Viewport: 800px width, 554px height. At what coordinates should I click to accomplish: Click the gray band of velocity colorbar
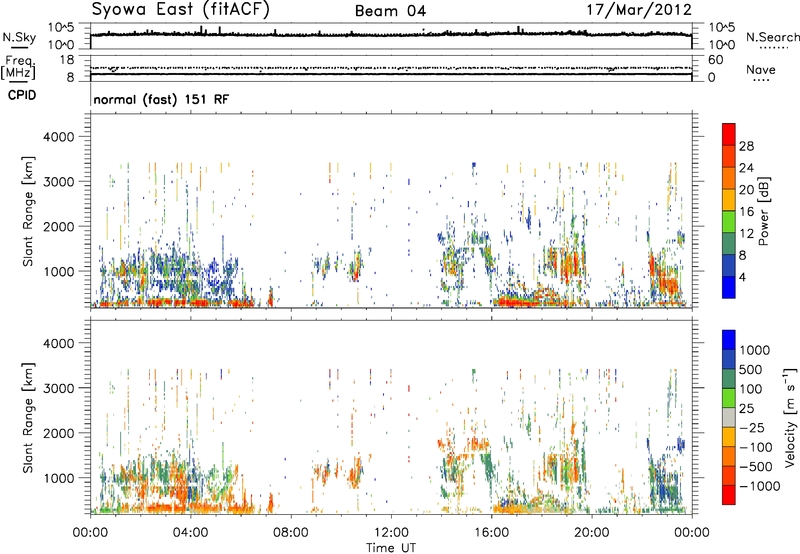(729, 418)
